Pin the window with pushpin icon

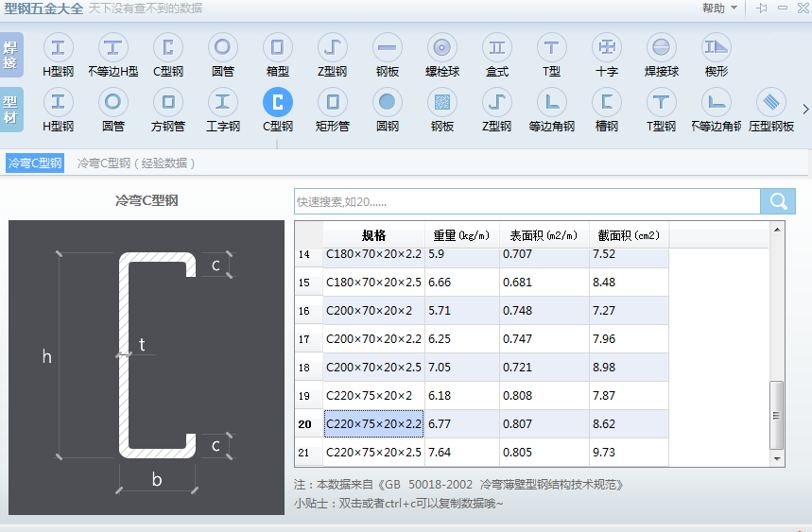pyautogui.click(x=761, y=9)
